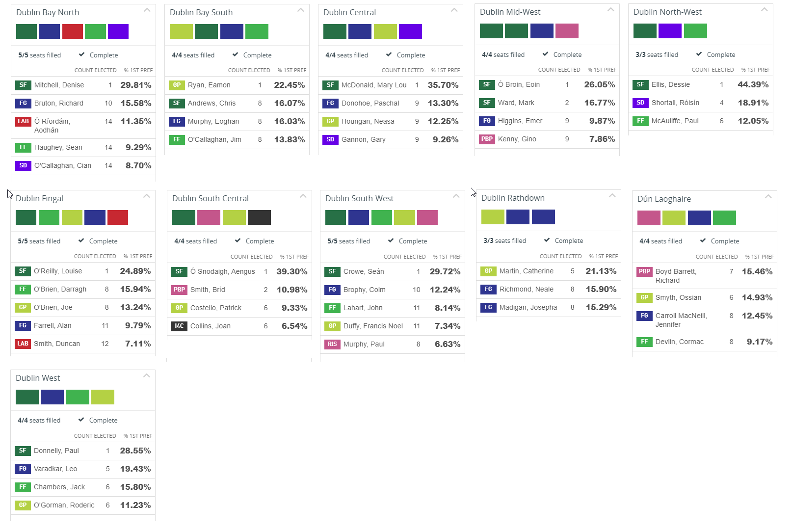The height and width of the screenshot is (532, 792).
Task: Open McDonald, Mary Lou candidate link
Action: point(374,85)
